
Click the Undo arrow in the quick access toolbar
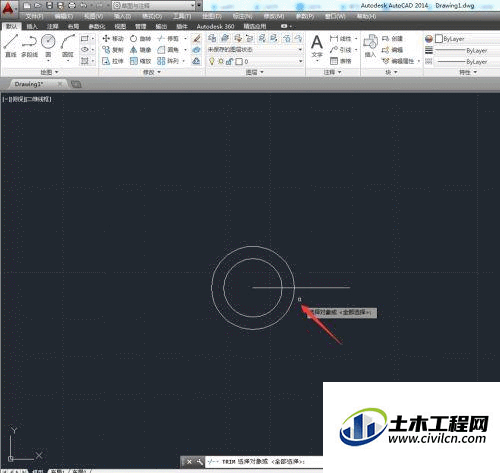click(x=84, y=5)
